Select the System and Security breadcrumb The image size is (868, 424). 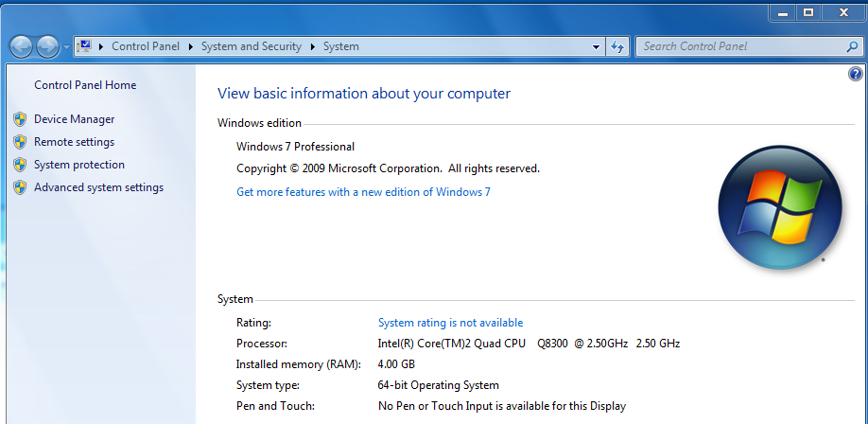pos(252,46)
